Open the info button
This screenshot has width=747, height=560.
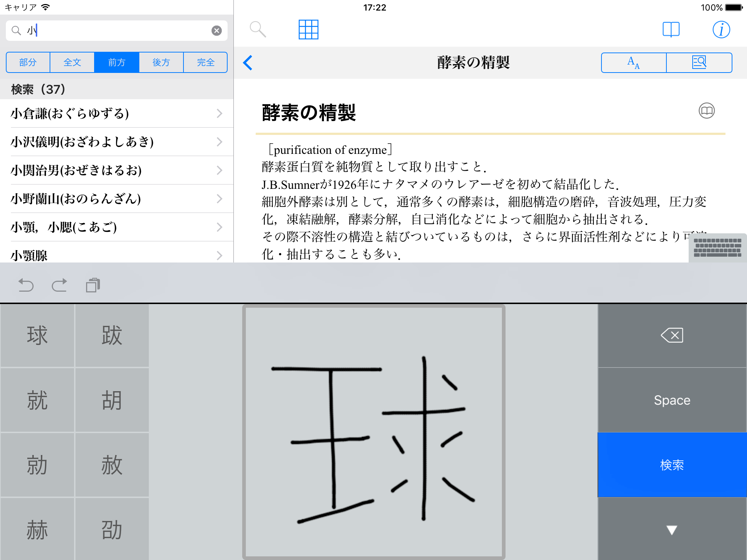(721, 30)
